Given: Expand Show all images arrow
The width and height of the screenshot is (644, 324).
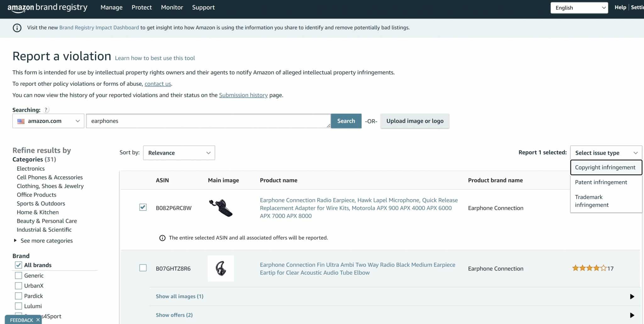Looking at the screenshot, I should click(x=632, y=297).
